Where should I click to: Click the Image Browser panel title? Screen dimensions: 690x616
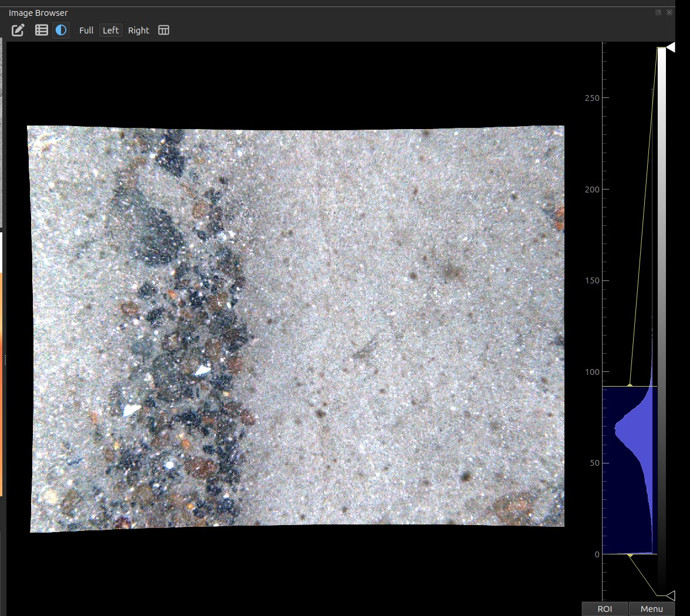[x=38, y=13]
